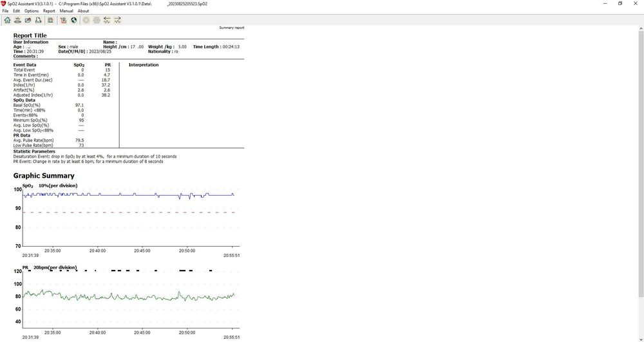The image size is (644, 342).
Task: Click the scrollbar up arrow
Action: [x=641, y=28]
